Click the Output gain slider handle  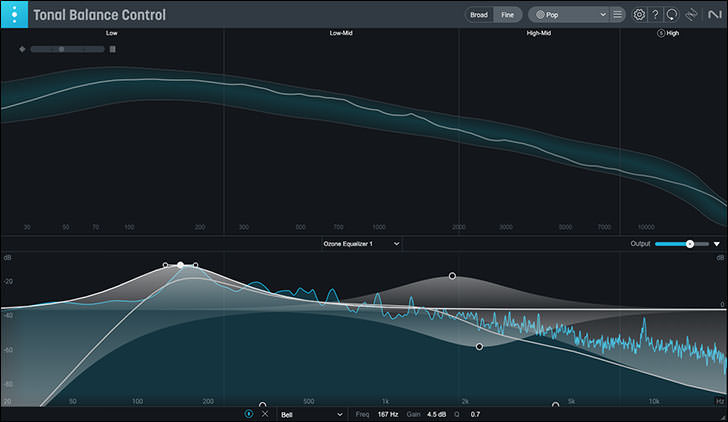point(690,244)
